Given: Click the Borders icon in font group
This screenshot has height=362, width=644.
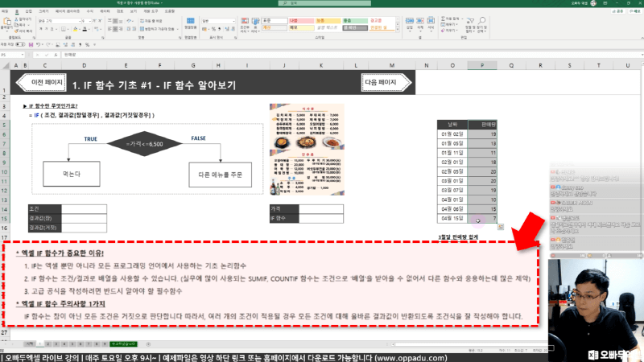Looking at the screenshot, I should tap(64, 29).
